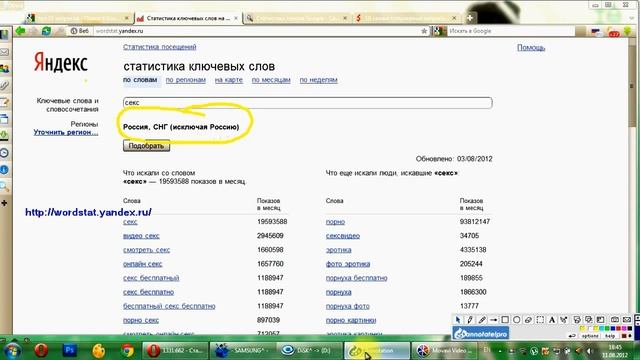The image size is (640, 360).
Task: Click the Обновлено: 03/08/2012 text
Action: tap(454, 159)
